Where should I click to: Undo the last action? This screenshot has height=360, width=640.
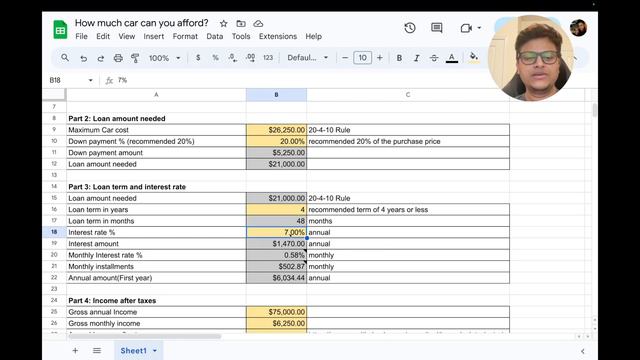pyautogui.click(x=83, y=58)
